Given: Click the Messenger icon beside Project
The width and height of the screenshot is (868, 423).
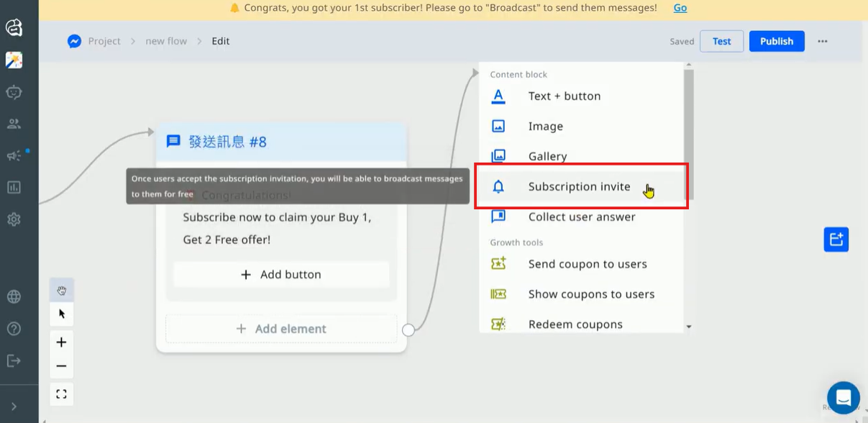Looking at the screenshot, I should tap(74, 41).
